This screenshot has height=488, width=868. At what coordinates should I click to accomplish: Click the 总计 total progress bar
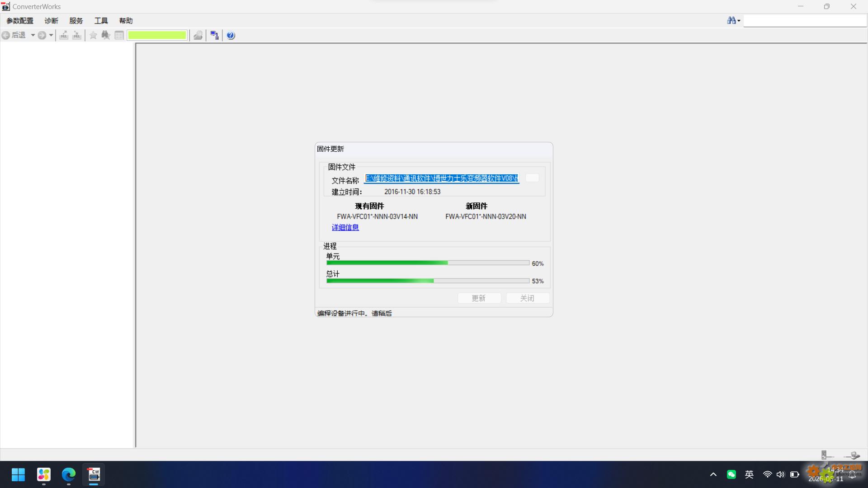[x=428, y=281]
